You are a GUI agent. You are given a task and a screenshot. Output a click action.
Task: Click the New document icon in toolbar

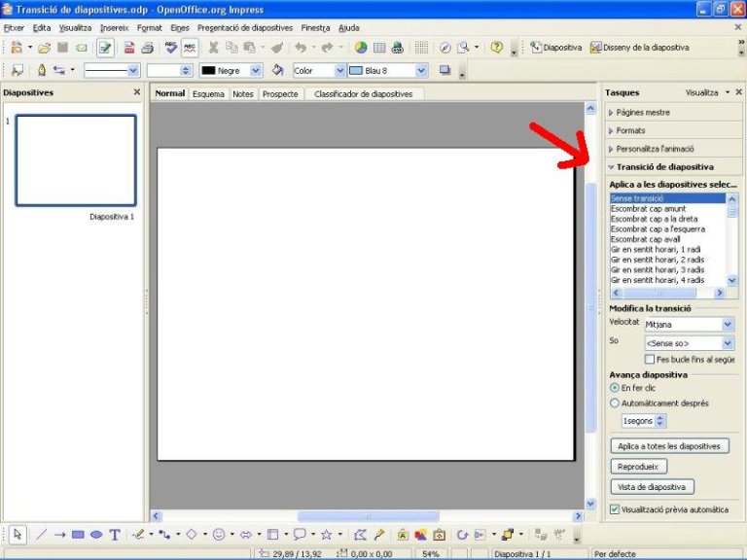pyautogui.click(x=17, y=47)
